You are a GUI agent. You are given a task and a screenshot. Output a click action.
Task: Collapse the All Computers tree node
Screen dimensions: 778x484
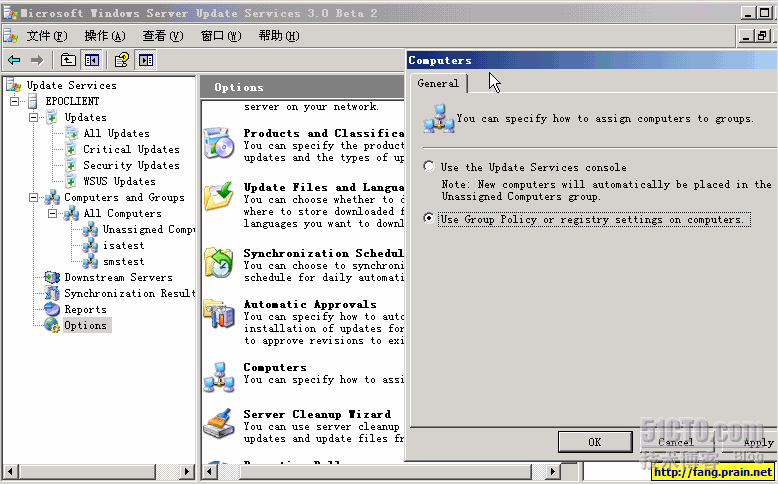click(53, 213)
